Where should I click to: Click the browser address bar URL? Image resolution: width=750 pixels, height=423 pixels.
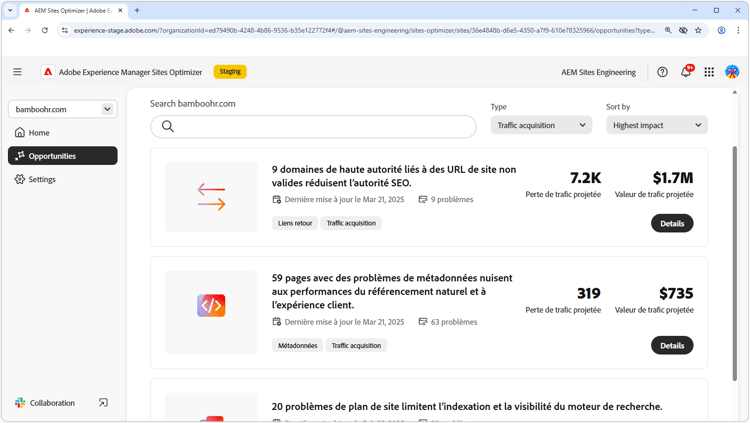(364, 30)
